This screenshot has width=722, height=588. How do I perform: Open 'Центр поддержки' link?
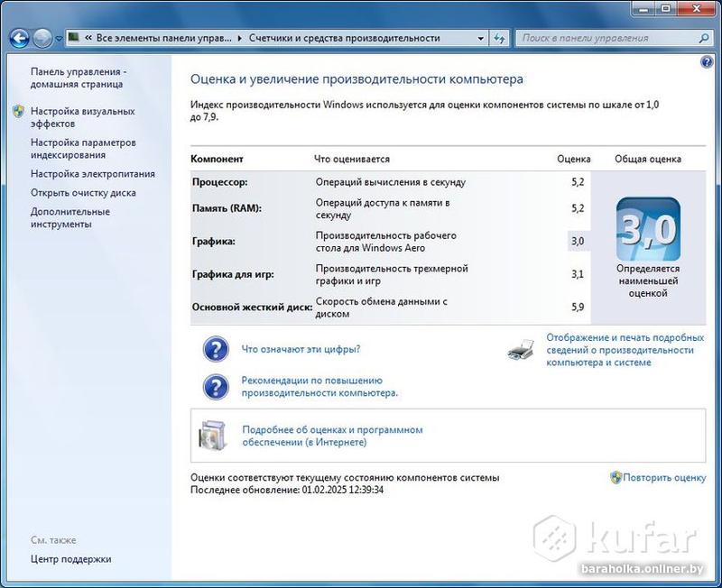coord(71,559)
